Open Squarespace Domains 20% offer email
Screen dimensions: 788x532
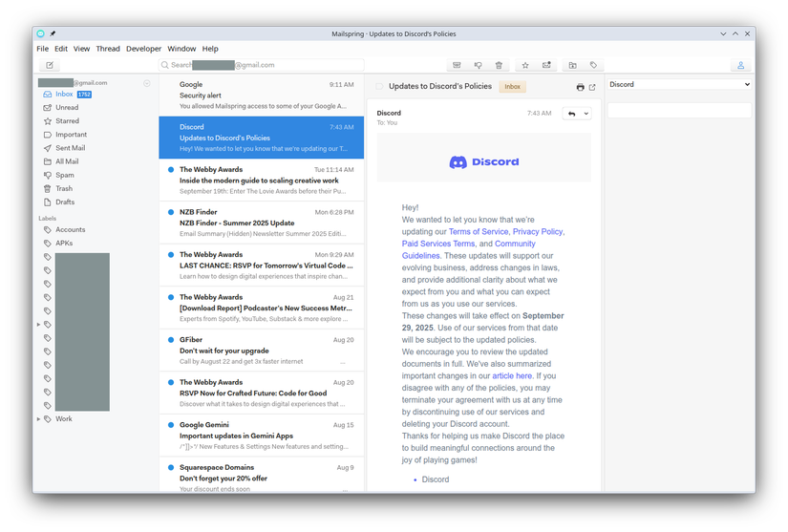(x=262, y=476)
